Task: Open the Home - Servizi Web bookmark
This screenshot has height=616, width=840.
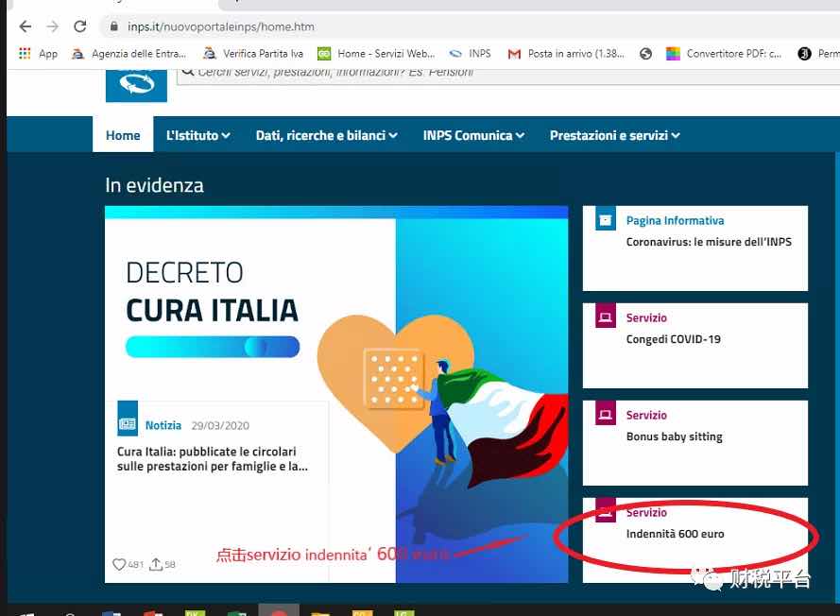Action: (376, 54)
